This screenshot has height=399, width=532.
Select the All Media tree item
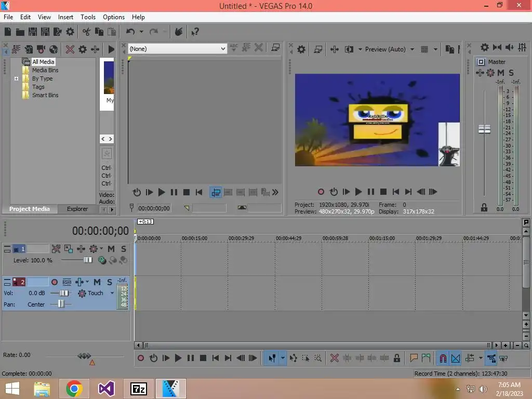point(43,62)
